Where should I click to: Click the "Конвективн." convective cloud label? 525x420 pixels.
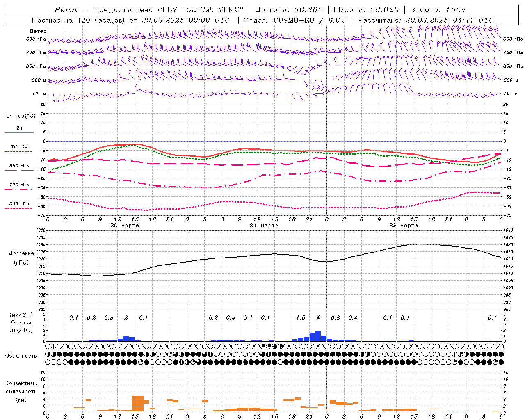pos(21,383)
